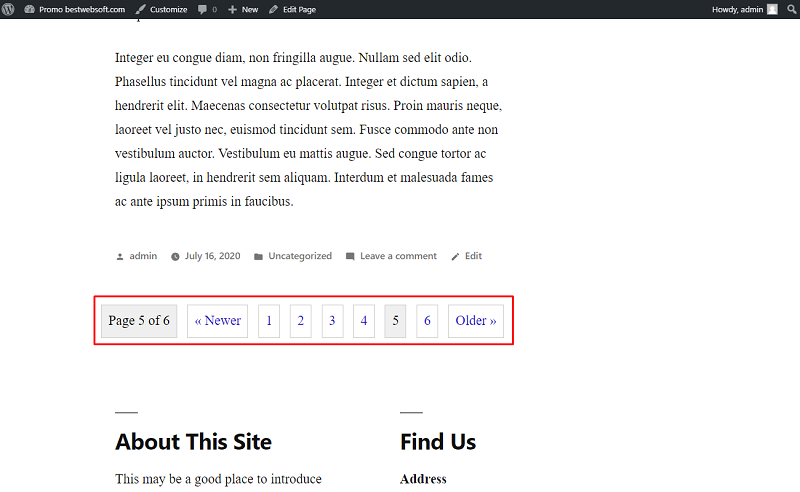This screenshot has width=800, height=492.
Task: Click the July 16, 2020 date link
Action: 212,256
